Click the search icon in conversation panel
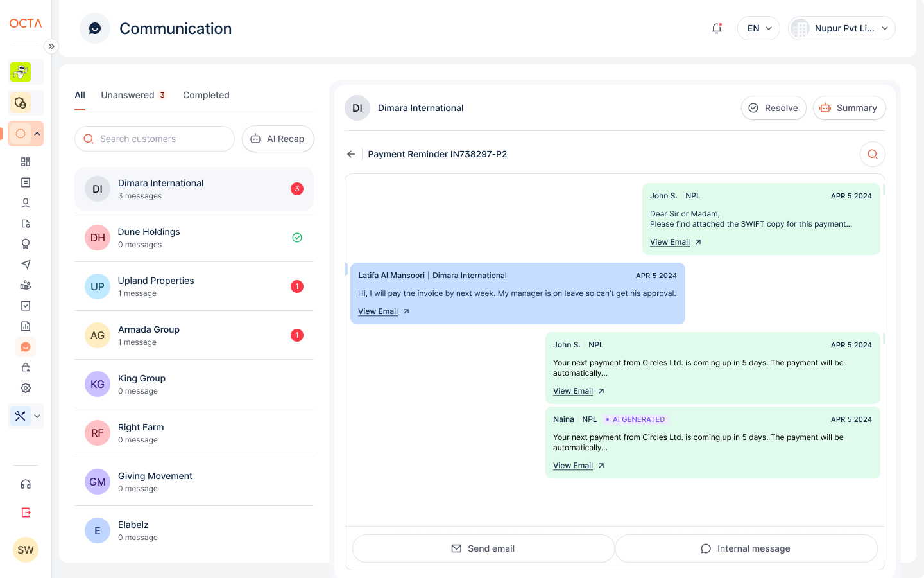This screenshot has width=924, height=578. (x=873, y=154)
